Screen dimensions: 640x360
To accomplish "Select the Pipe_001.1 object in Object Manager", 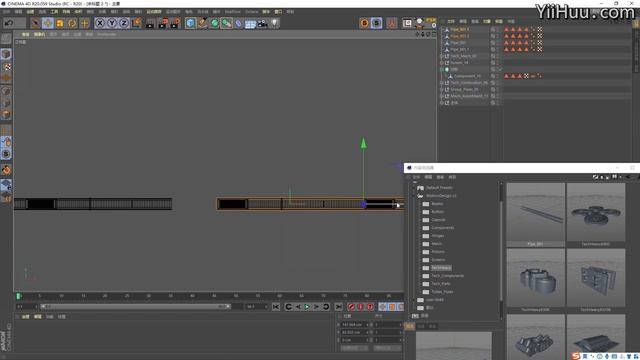I will [460, 49].
